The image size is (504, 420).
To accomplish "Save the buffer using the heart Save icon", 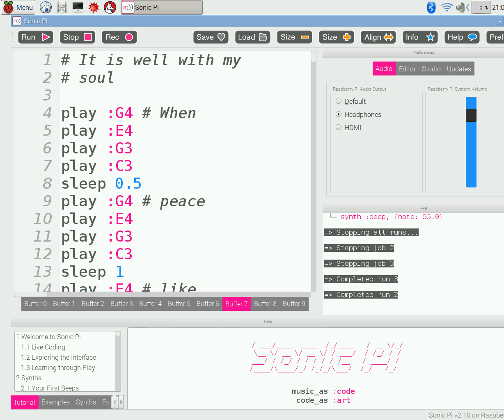I will tap(211, 37).
